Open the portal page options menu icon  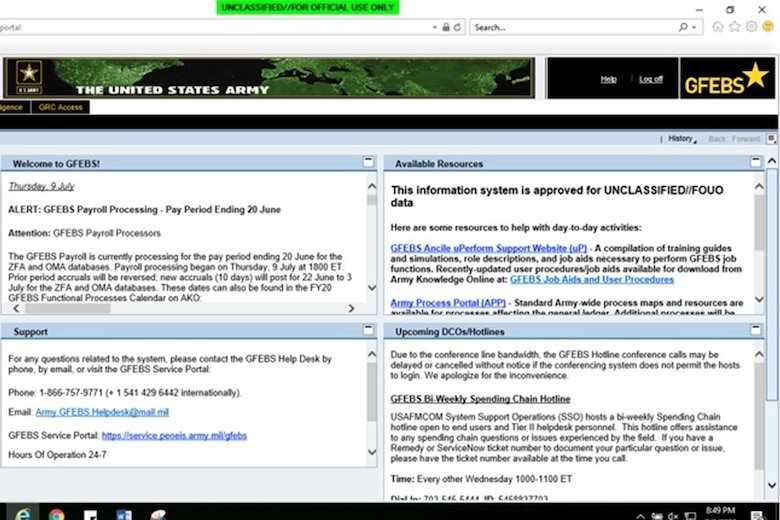pos(771,139)
